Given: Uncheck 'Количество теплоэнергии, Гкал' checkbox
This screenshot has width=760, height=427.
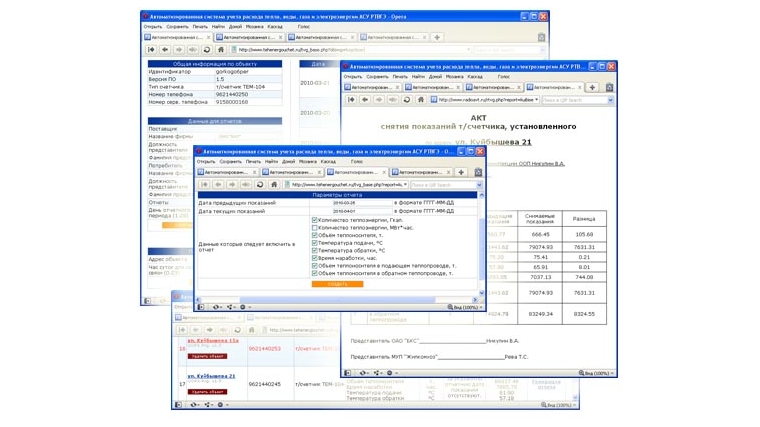Looking at the screenshot, I should click(315, 220).
